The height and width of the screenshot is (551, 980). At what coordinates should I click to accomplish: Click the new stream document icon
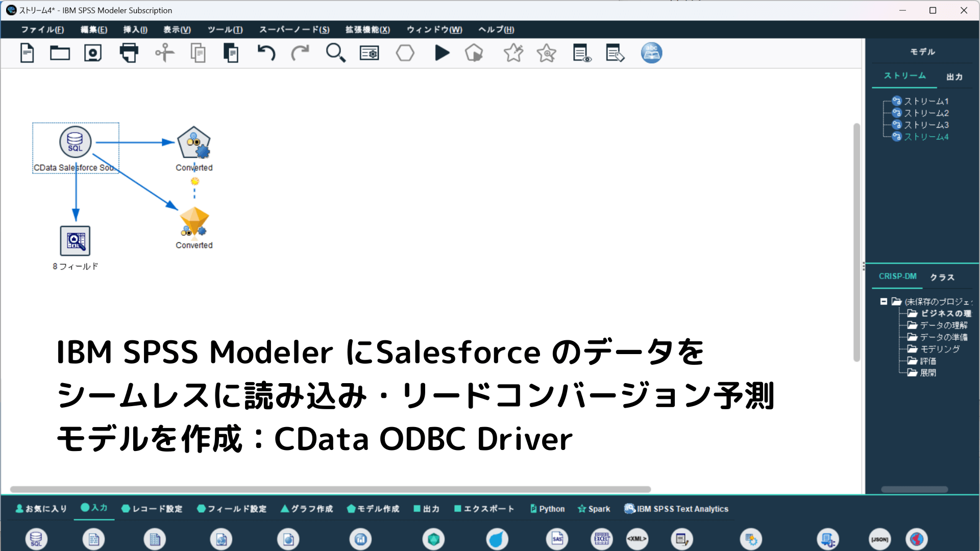click(27, 53)
